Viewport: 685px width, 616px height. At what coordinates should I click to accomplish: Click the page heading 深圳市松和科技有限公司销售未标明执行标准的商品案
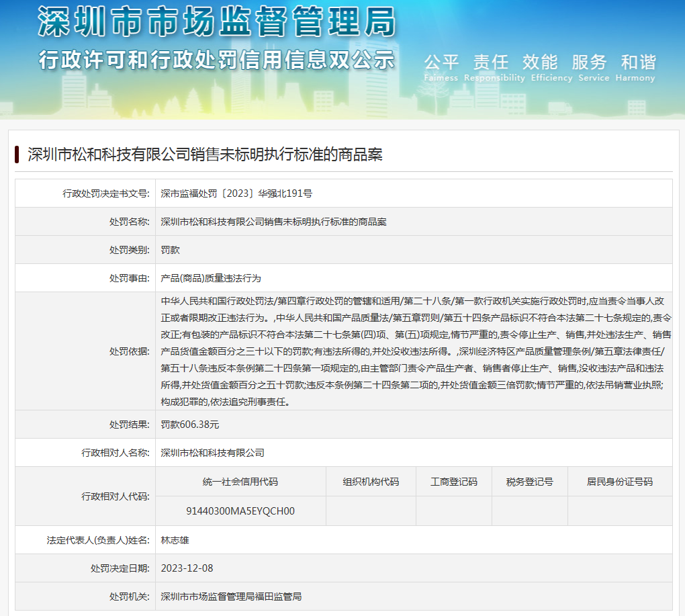point(205,155)
